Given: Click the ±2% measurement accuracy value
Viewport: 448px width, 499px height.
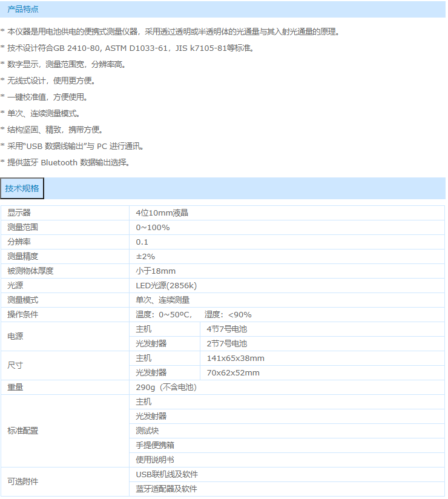Looking at the screenshot, I should tap(145, 256).
